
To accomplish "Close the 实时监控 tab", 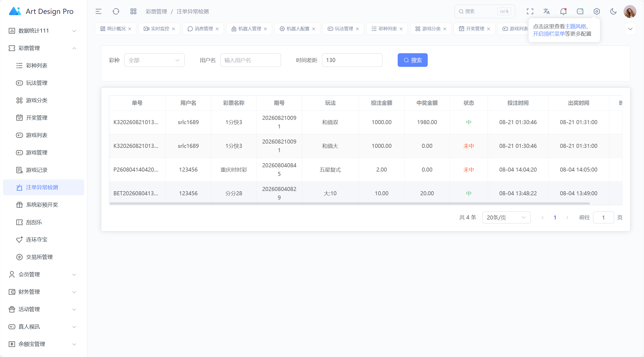I will pos(174,29).
